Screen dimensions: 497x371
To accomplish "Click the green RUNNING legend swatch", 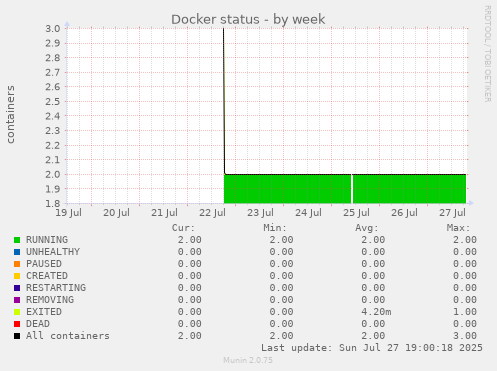I will tap(17, 240).
